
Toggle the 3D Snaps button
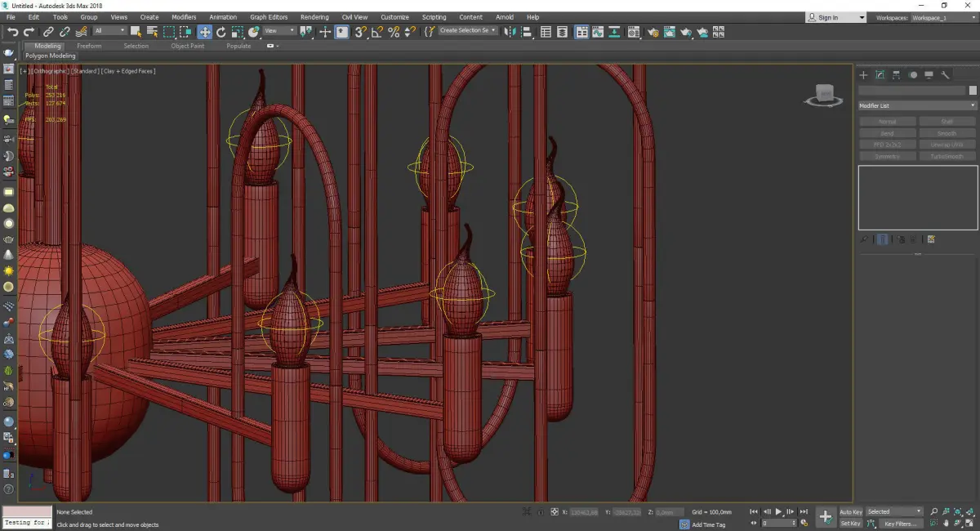[x=359, y=32]
